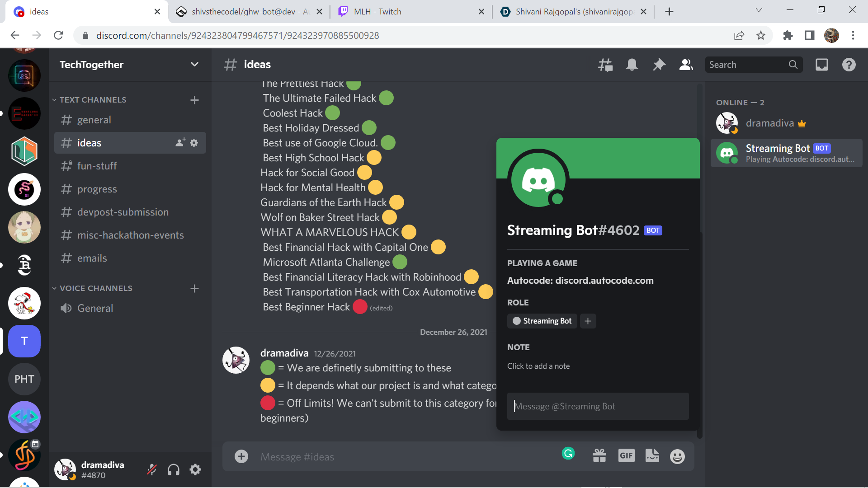The height and width of the screenshot is (488, 868).
Task: Hide the member list
Action: (x=686, y=65)
